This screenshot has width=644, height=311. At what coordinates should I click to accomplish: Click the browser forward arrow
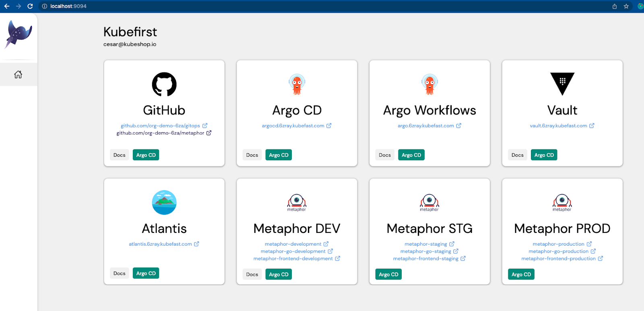click(x=19, y=6)
